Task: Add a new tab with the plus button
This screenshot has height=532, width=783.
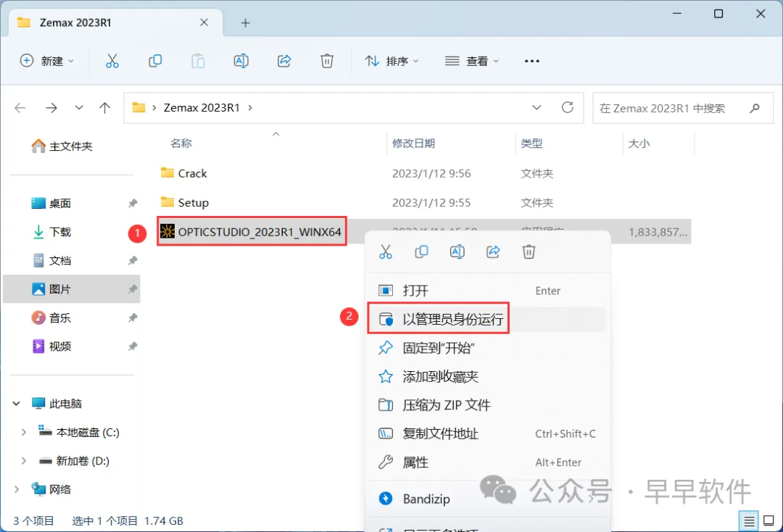Action: [x=245, y=23]
